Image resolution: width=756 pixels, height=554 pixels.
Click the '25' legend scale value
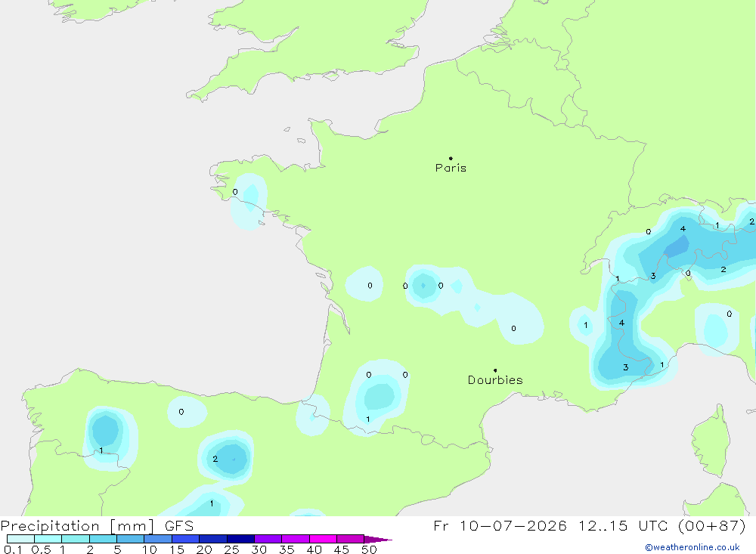click(x=231, y=549)
